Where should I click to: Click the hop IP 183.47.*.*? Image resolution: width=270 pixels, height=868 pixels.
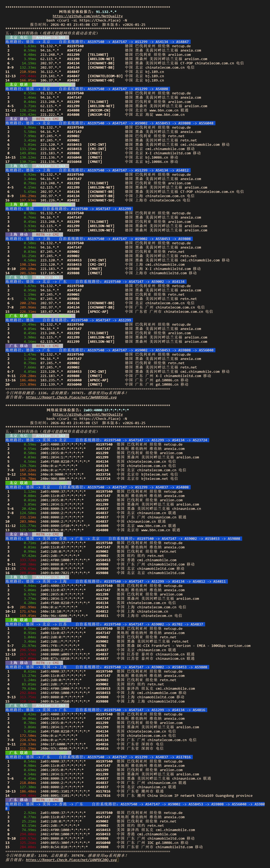pos(50,312)
